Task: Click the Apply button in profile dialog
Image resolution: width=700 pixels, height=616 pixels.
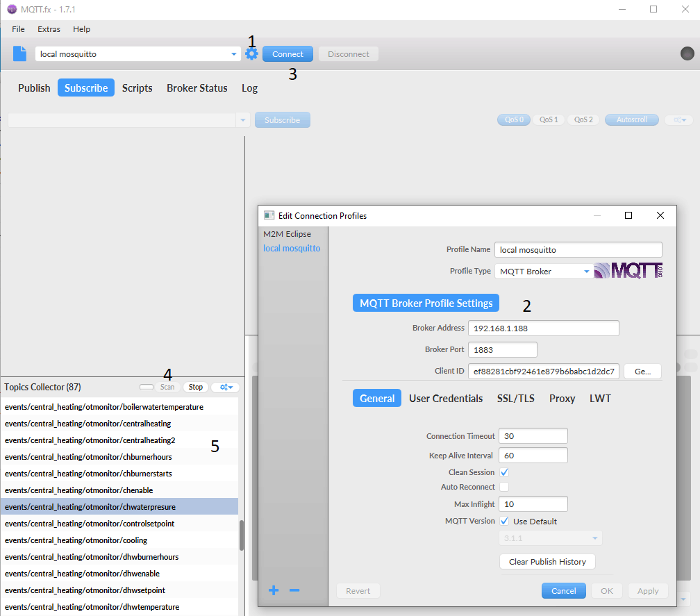Action: tap(648, 590)
